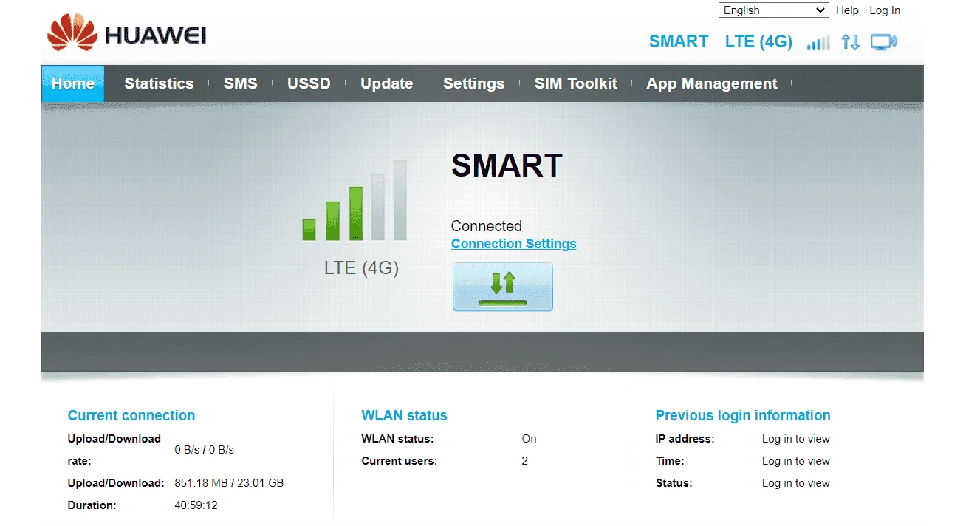Open the English language dropdown
Viewport: 980px width, 526px height.
(x=774, y=10)
